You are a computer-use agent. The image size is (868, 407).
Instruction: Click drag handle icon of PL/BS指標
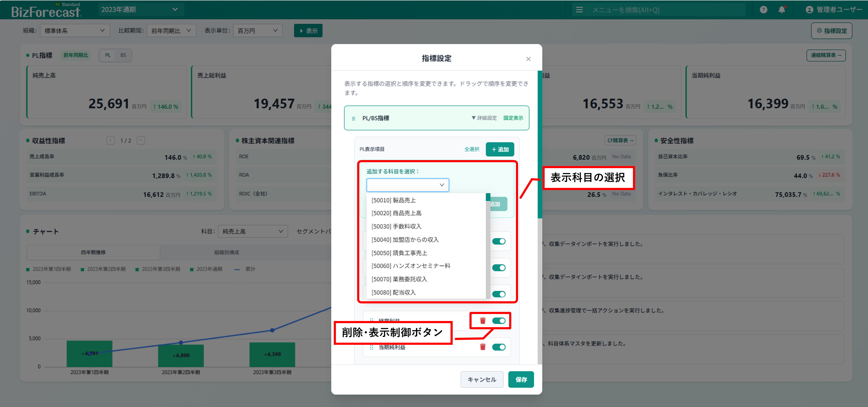pyautogui.click(x=354, y=118)
